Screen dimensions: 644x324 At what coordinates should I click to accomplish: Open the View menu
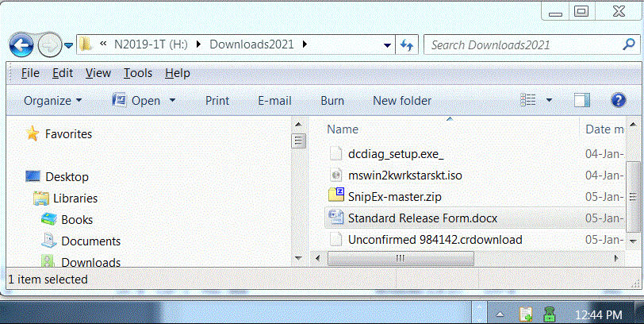click(x=98, y=73)
